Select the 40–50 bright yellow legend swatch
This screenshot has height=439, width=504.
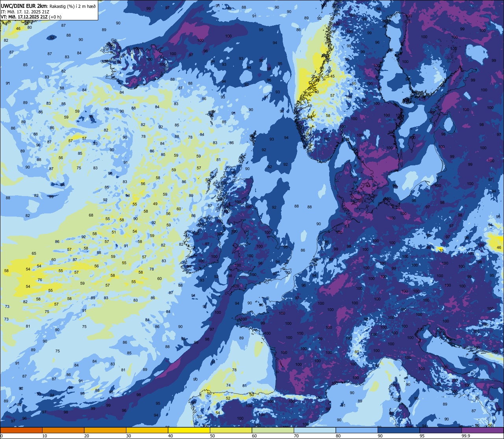189,430
